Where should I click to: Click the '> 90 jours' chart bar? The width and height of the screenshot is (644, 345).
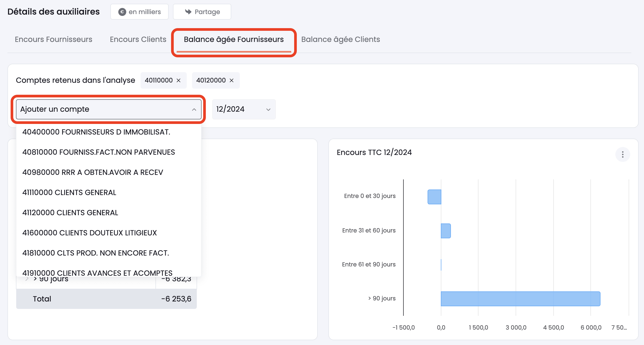point(520,299)
